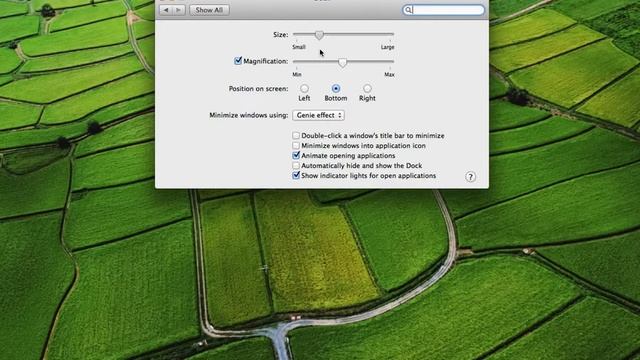
Task: Open help with the question mark button
Action: click(470, 177)
